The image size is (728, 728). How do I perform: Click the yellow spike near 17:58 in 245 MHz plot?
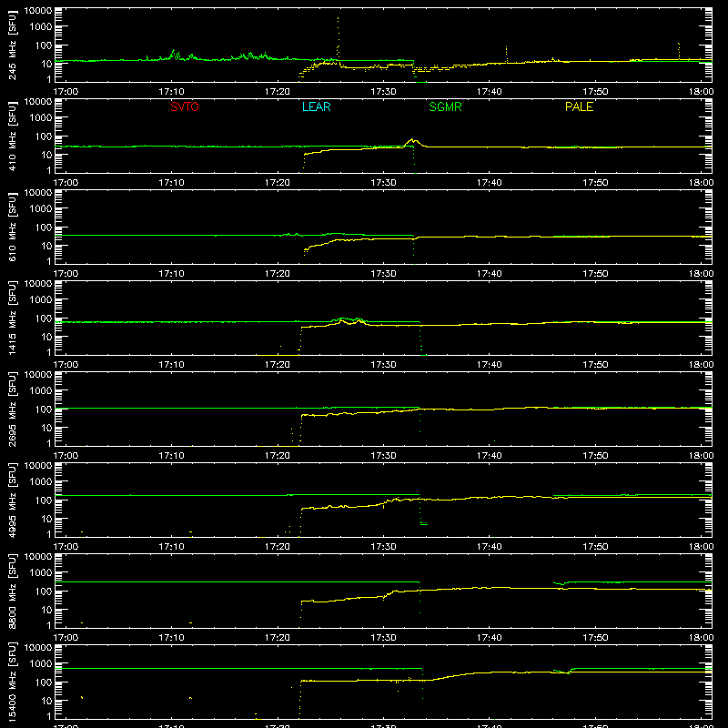tap(679, 50)
